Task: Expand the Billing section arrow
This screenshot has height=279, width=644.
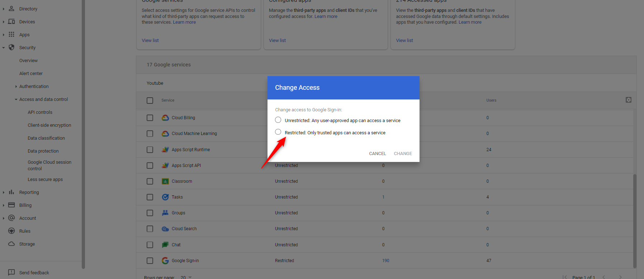Action: tap(4, 205)
